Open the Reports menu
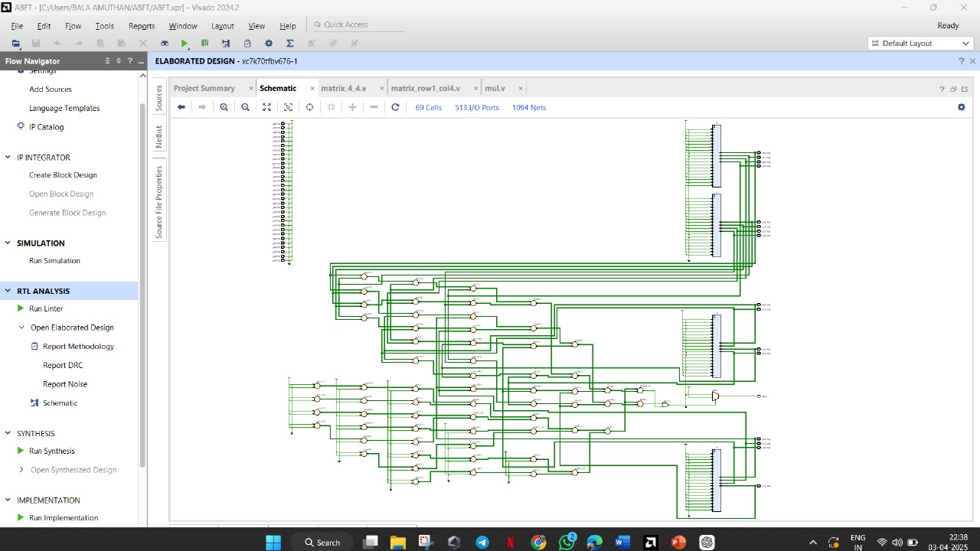Viewport: 980px width, 551px height. 142,26
